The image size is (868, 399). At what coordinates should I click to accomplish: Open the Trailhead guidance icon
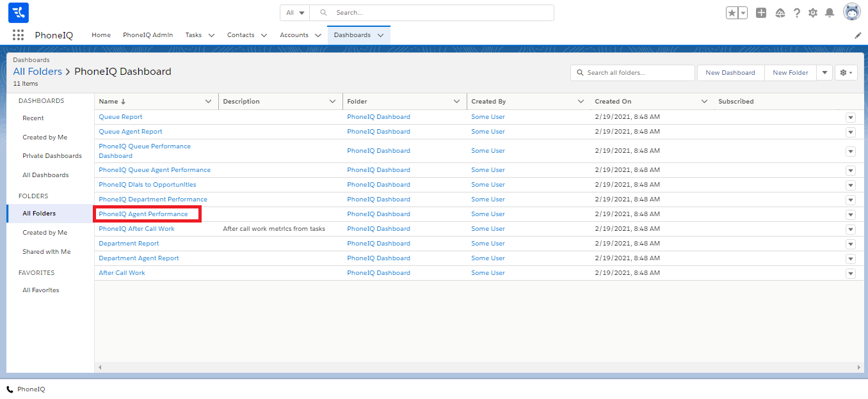[780, 13]
